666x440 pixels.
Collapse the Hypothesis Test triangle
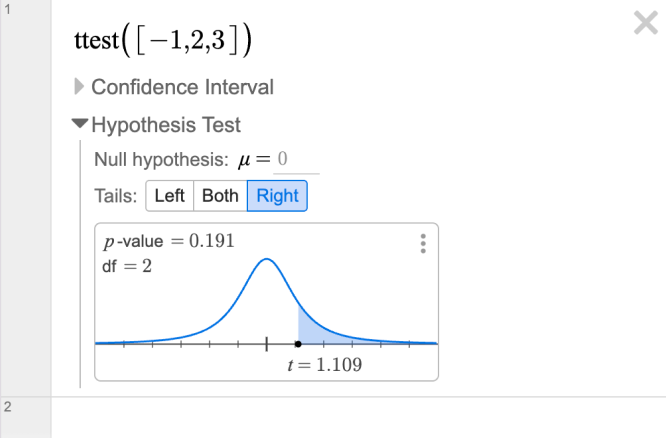click(79, 124)
